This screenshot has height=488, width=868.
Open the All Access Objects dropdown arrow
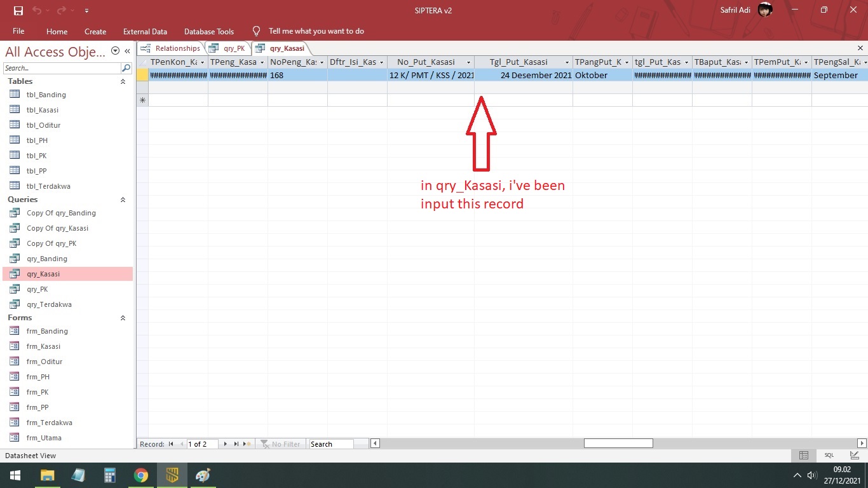[x=115, y=51]
